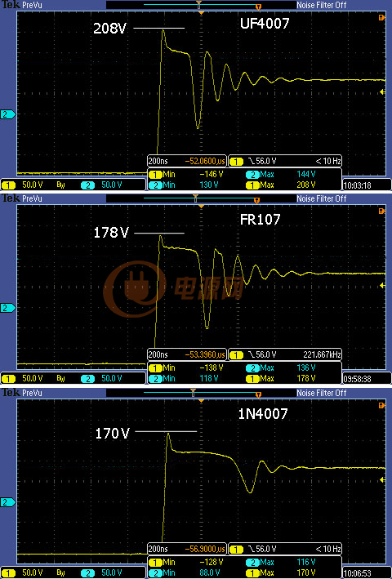Select trigger level arrow beside FR107 waveform
The width and height of the screenshot is (392, 579).
(x=382, y=286)
